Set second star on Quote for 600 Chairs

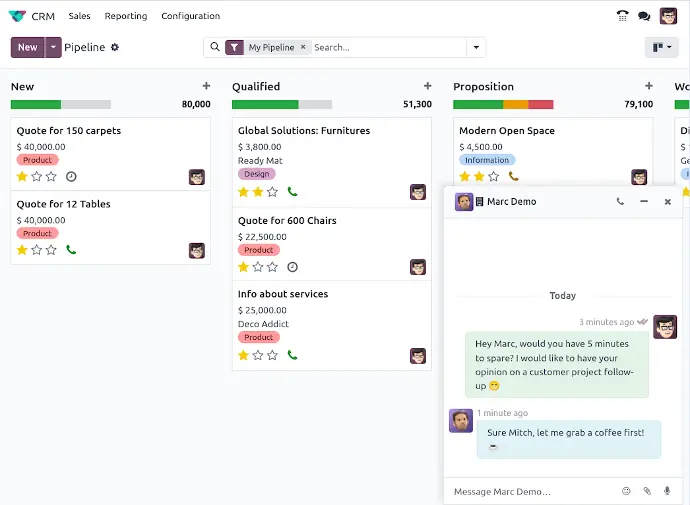[258, 267]
